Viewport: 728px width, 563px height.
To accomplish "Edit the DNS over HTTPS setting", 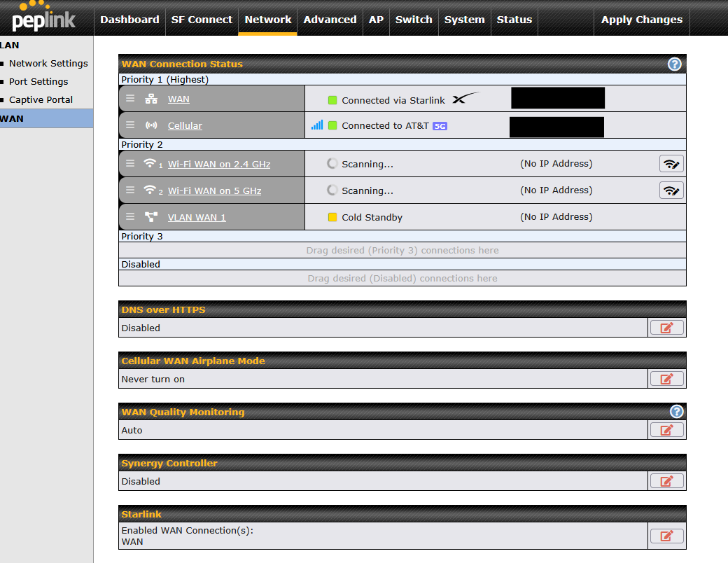I will (666, 328).
